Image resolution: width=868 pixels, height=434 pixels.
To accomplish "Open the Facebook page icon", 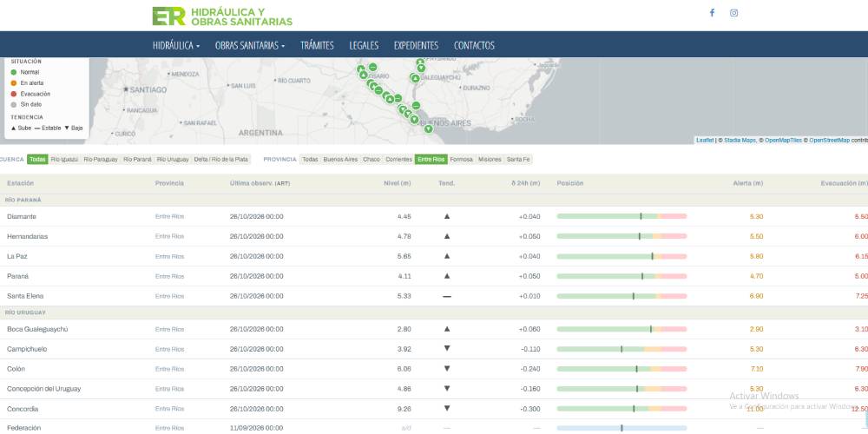I will pos(712,13).
